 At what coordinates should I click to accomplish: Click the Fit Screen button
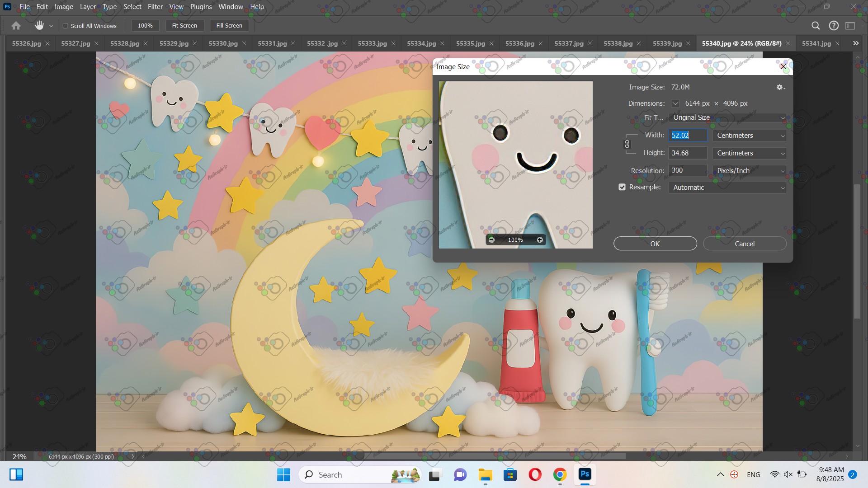pyautogui.click(x=184, y=26)
